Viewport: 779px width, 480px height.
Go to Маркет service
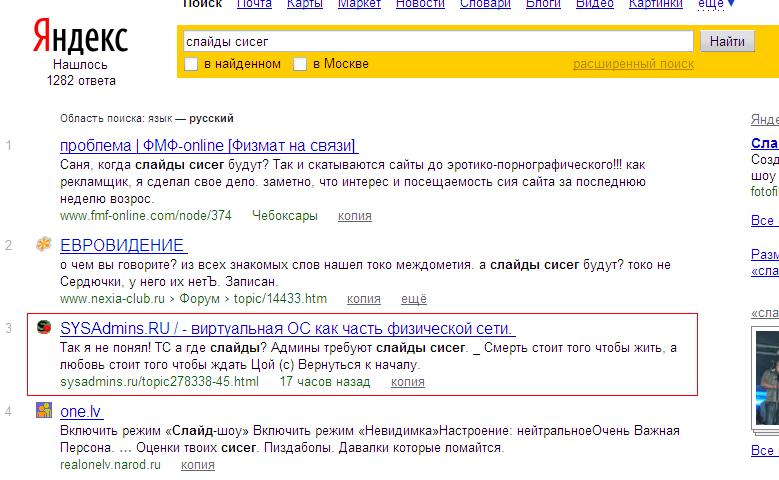point(359,4)
